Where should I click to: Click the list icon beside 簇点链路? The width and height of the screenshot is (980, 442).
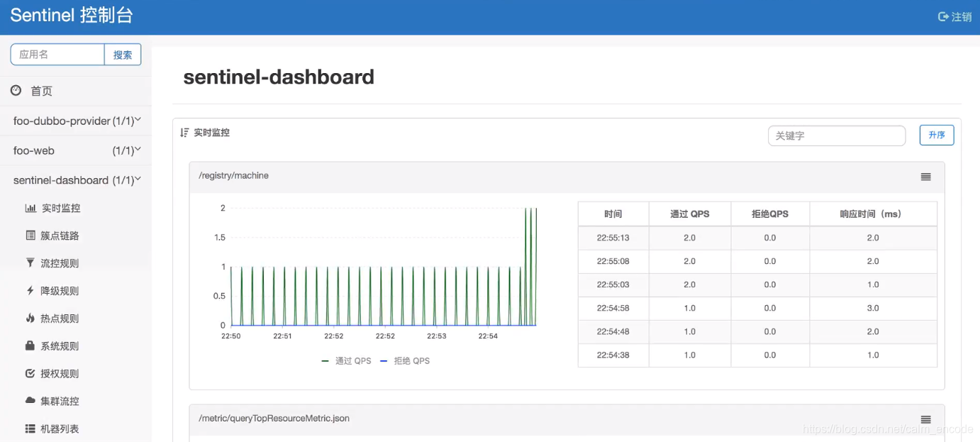pyautogui.click(x=30, y=236)
